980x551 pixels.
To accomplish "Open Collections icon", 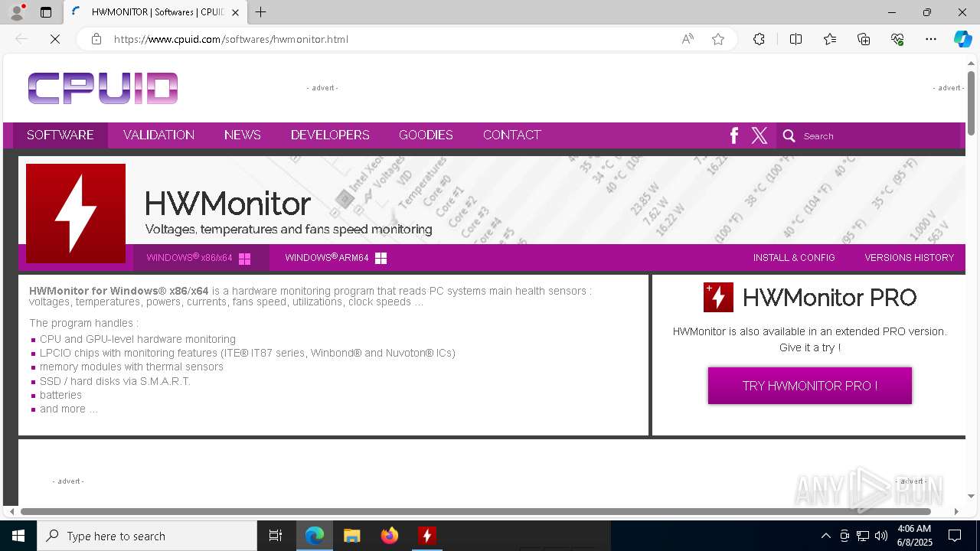I will click(864, 39).
